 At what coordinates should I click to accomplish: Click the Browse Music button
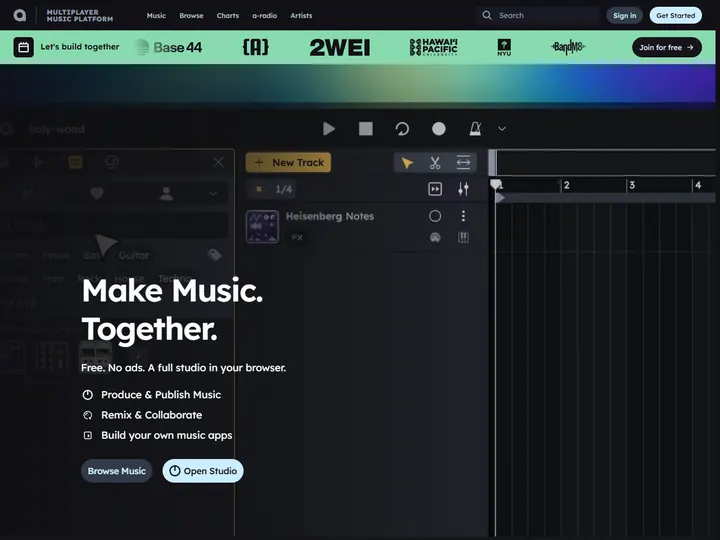(117, 471)
